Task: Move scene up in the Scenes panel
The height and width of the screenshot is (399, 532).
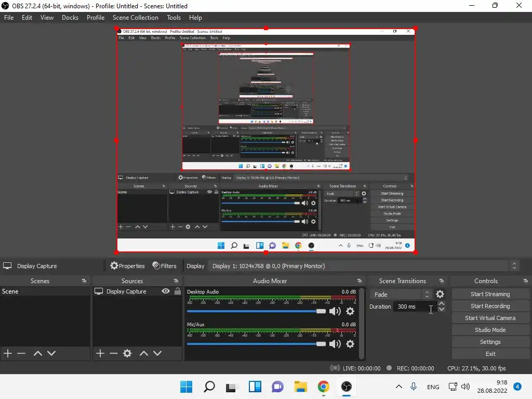Action: tap(37, 353)
